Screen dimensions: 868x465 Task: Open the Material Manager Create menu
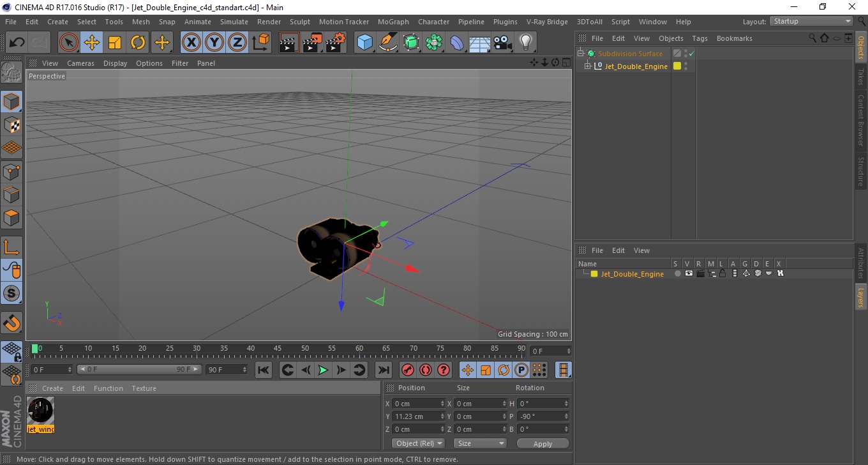52,388
